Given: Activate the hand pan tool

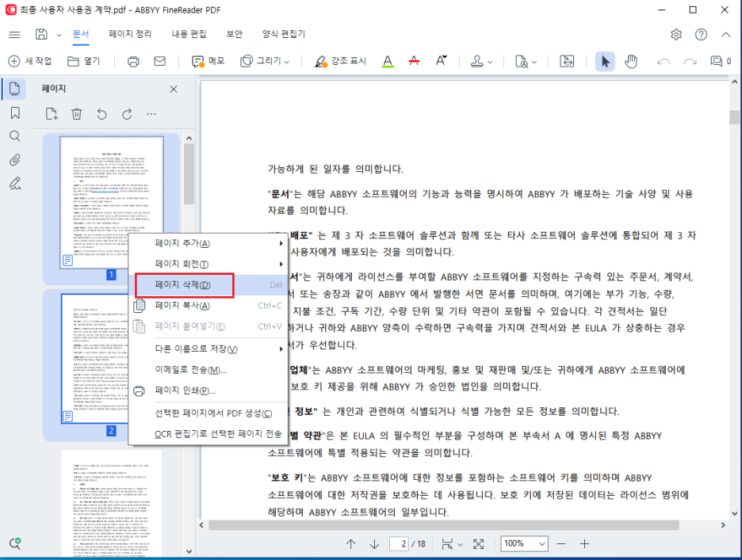Looking at the screenshot, I should [631, 62].
